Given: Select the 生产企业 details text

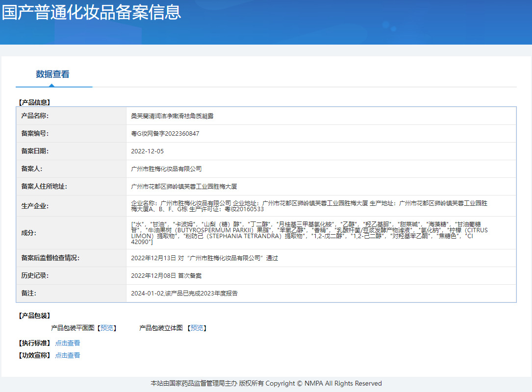Looking at the screenshot, I should pyautogui.click(x=309, y=206).
